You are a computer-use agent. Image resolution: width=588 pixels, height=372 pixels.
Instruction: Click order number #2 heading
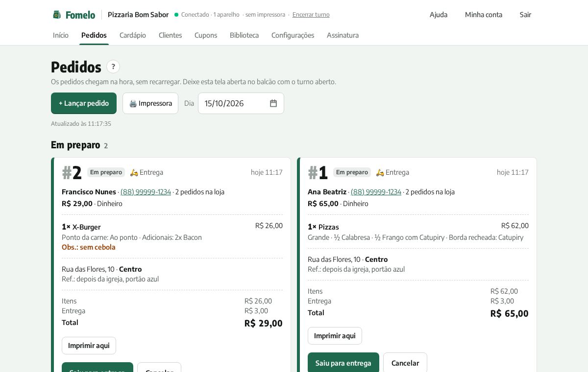(x=72, y=172)
